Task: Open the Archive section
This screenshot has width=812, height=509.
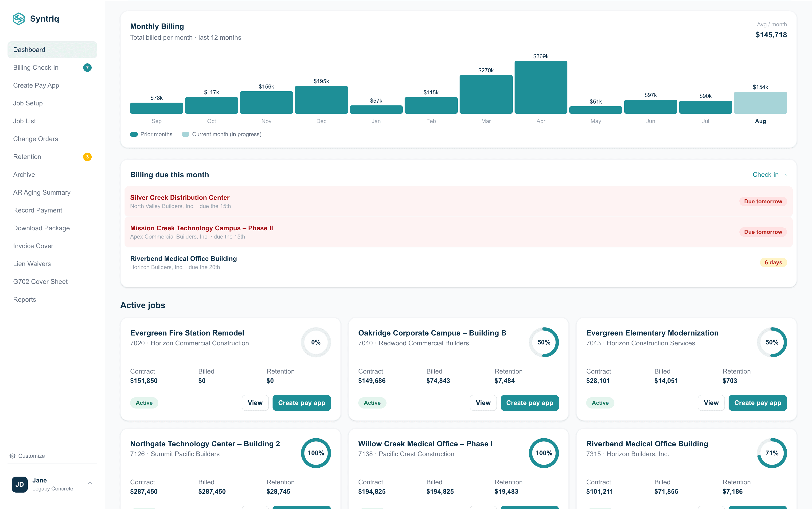Action: tap(52, 175)
